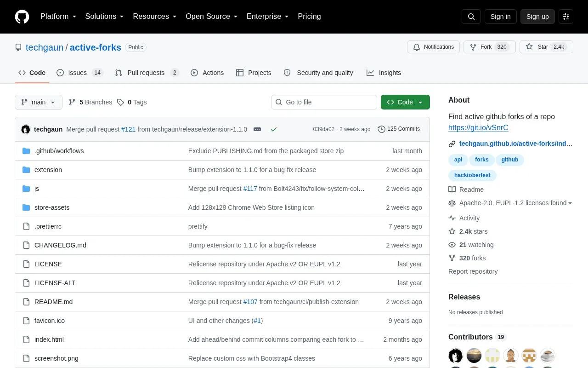Open Report repository link
The width and height of the screenshot is (588, 368).
(x=473, y=271)
